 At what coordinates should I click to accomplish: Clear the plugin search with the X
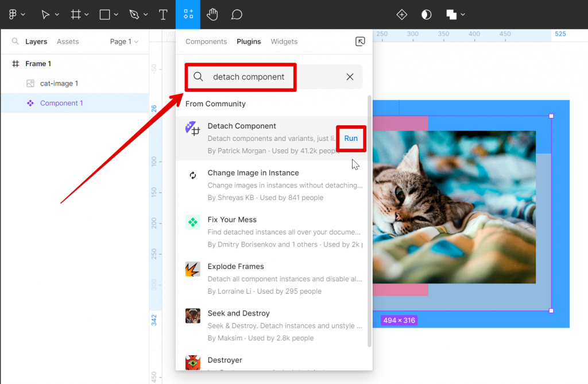350,76
